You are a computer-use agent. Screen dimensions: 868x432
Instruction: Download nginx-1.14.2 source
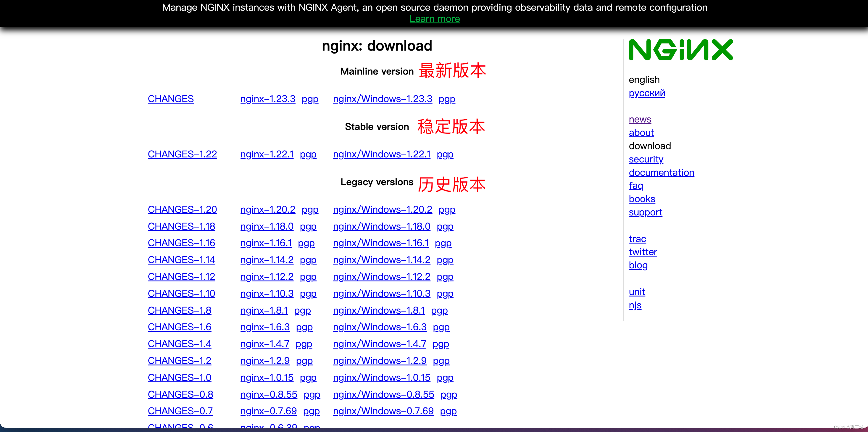pyautogui.click(x=267, y=259)
